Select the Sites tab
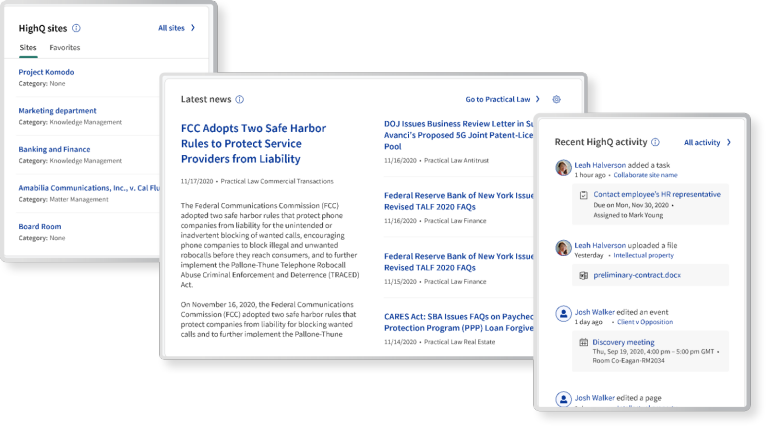 tap(29, 48)
